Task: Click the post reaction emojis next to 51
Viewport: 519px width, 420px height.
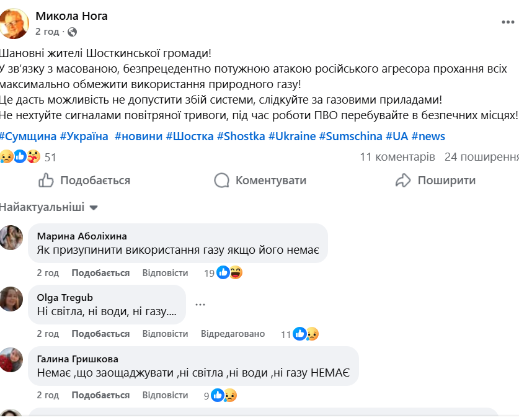Action: (x=20, y=157)
